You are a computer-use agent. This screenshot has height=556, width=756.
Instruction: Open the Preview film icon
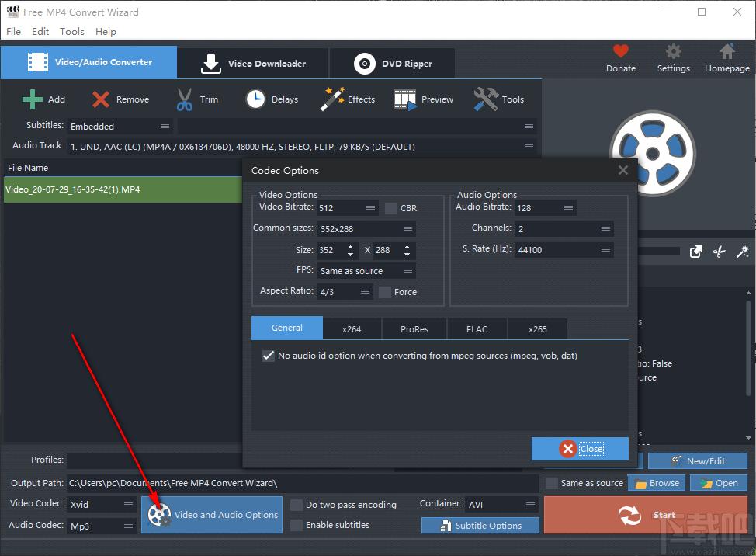tap(405, 99)
